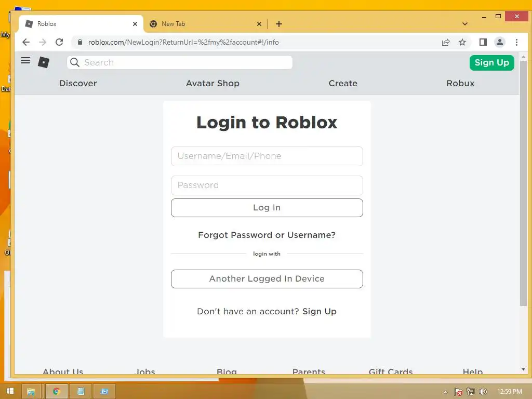Click the network tray icon
The height and width of the screenshot is (399, 532).
[x=470, y=392]
